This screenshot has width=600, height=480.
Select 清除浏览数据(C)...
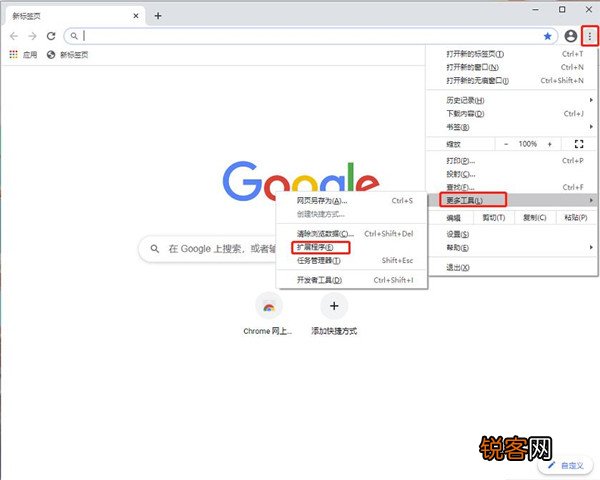(351, 234)
